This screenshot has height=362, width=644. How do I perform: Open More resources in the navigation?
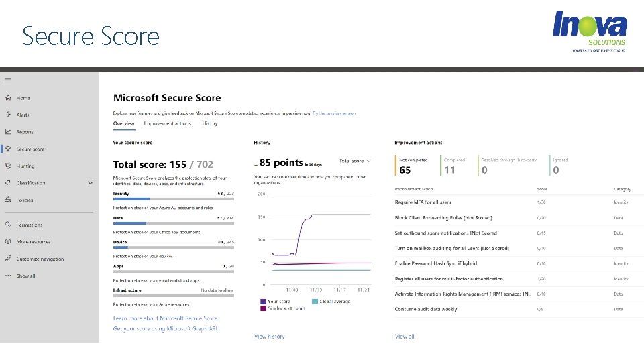point(34,242)
